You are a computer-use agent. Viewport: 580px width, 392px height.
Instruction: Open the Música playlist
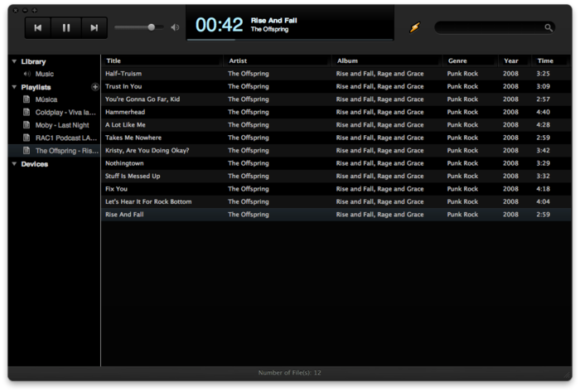point(46,99)
